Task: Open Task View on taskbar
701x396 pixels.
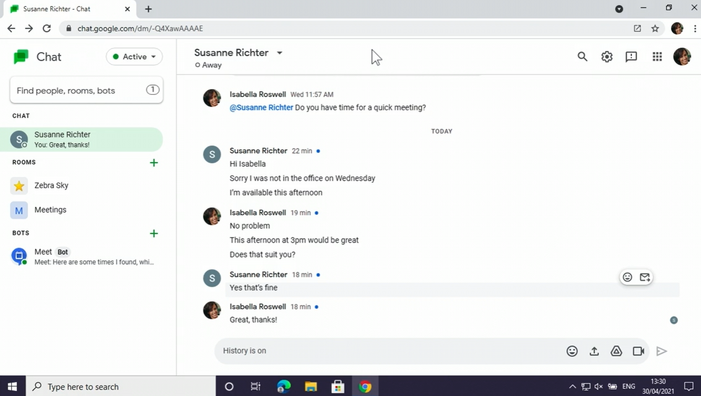Action: pos(255,387)
